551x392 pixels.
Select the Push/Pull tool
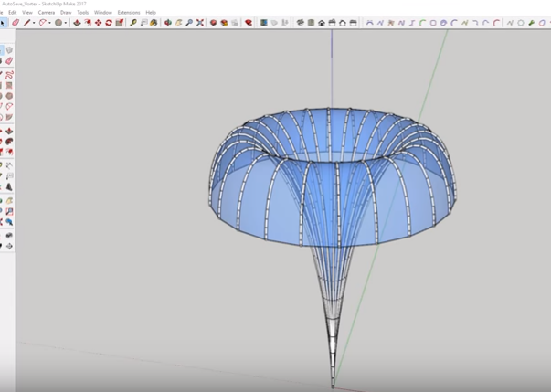tap(77, 23)
